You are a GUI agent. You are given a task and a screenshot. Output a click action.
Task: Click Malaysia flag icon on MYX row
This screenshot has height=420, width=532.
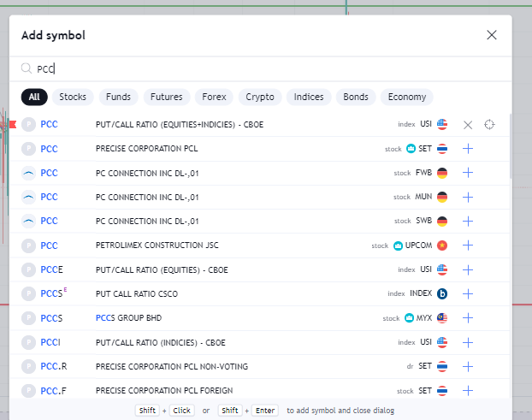coord(442,318)
